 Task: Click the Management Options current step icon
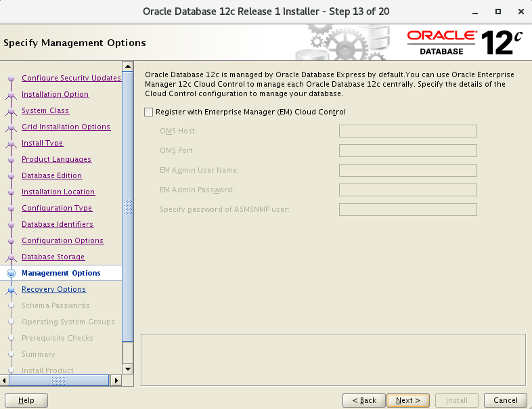pyautogui.click(x=11, y=274)
